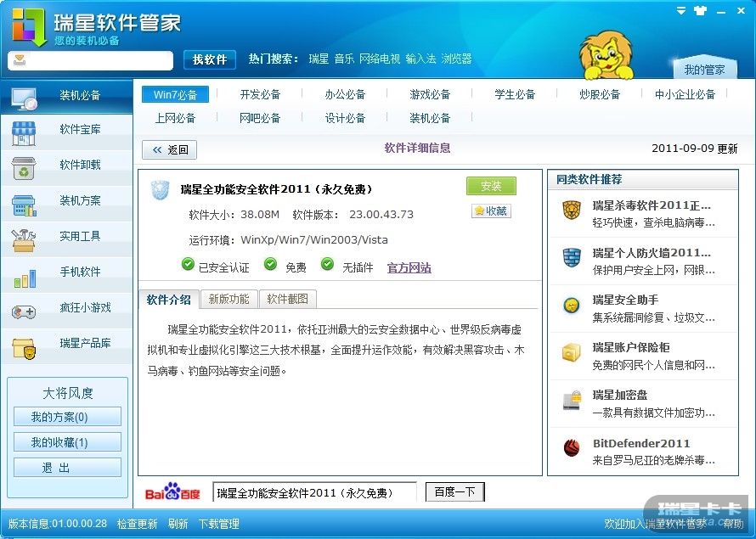Switch to the 软件截图 tab
Viewport: 756px width, 539px height.
click(x=287, y=299)
